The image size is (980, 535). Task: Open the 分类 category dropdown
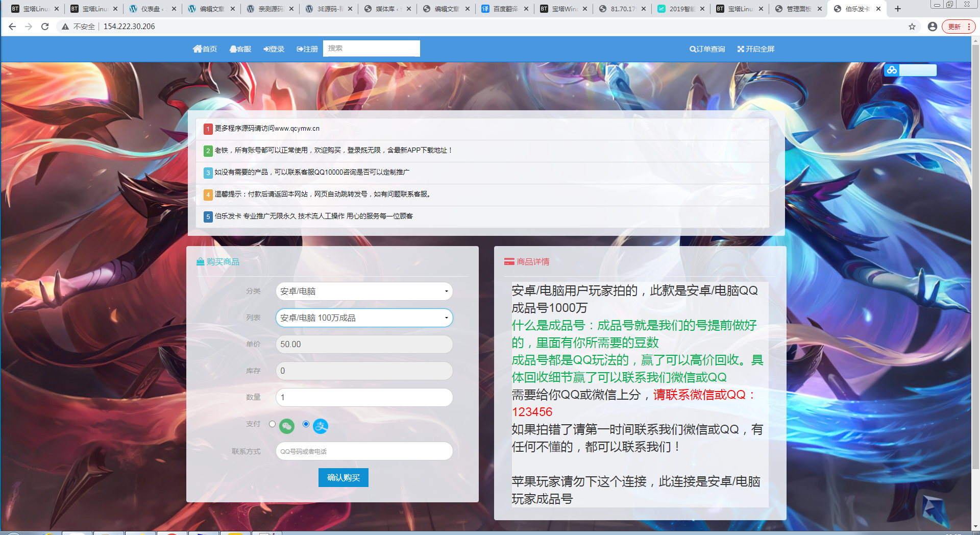(364, 291)
